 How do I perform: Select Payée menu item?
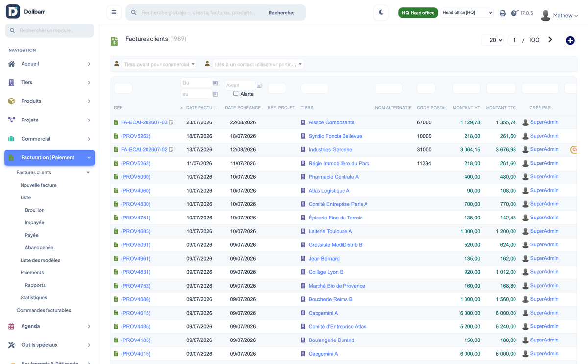(32, 235)
